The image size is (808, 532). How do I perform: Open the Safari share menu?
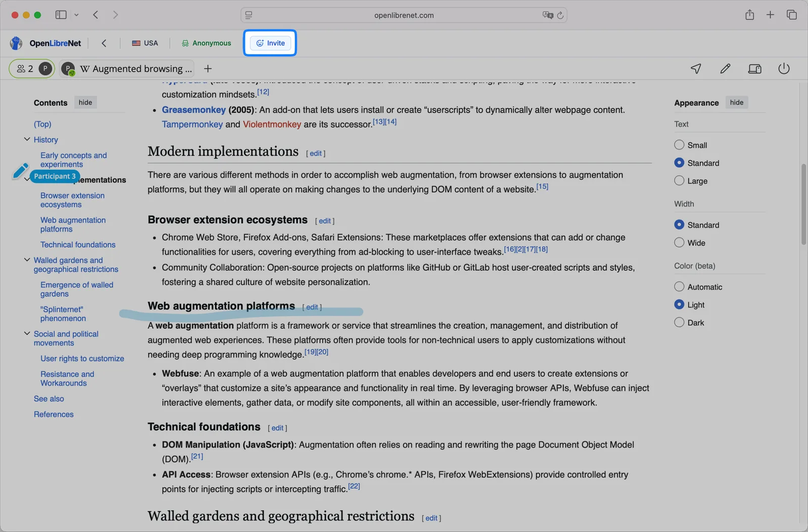[749, 15]
